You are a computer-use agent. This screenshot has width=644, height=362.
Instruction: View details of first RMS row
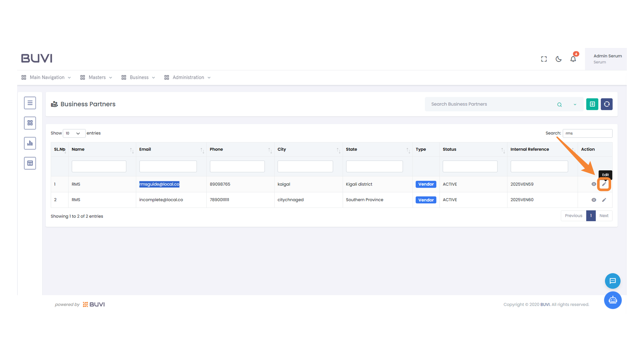[x=594, y=184]
